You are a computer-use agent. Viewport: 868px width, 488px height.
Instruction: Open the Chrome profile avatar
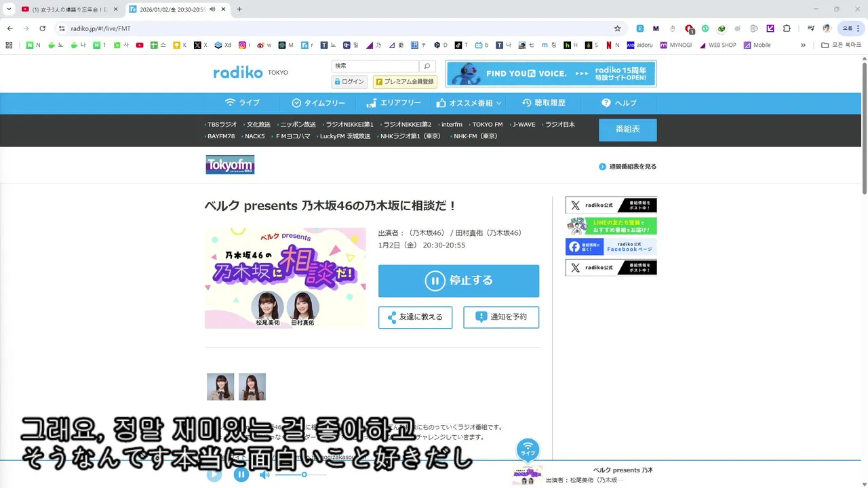point(827,28)
